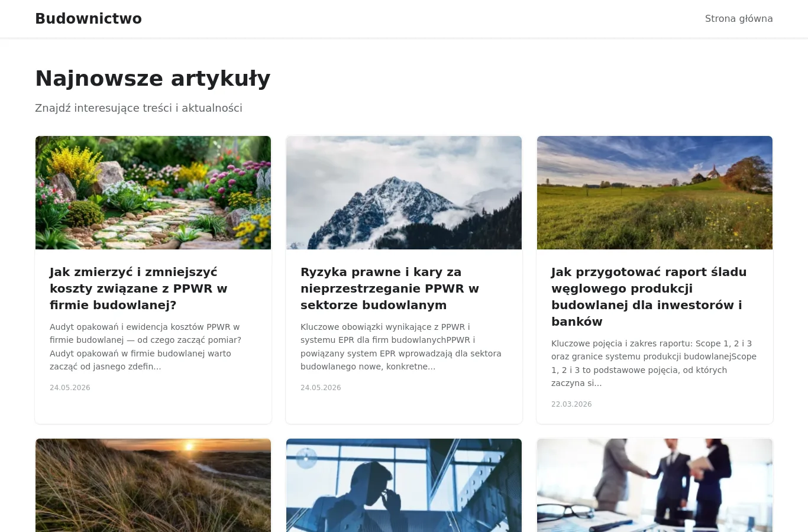Viewport: 808px width, 532px height.
Task: Go to Strona główna in the header
Action: [739, 18]
